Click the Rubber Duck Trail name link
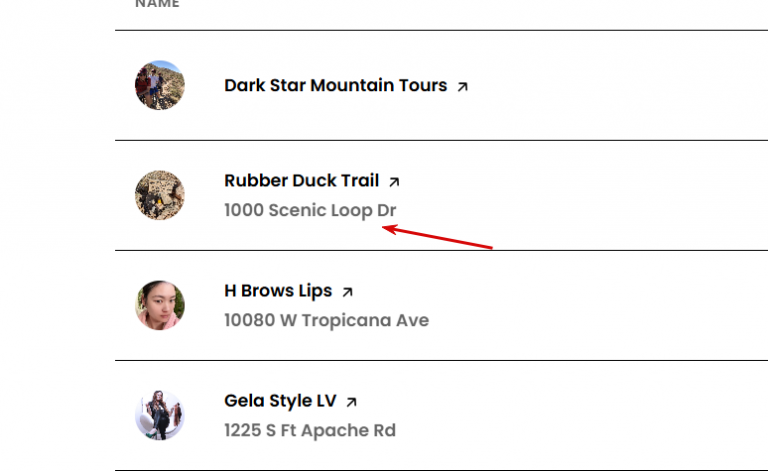 [302, 181]
